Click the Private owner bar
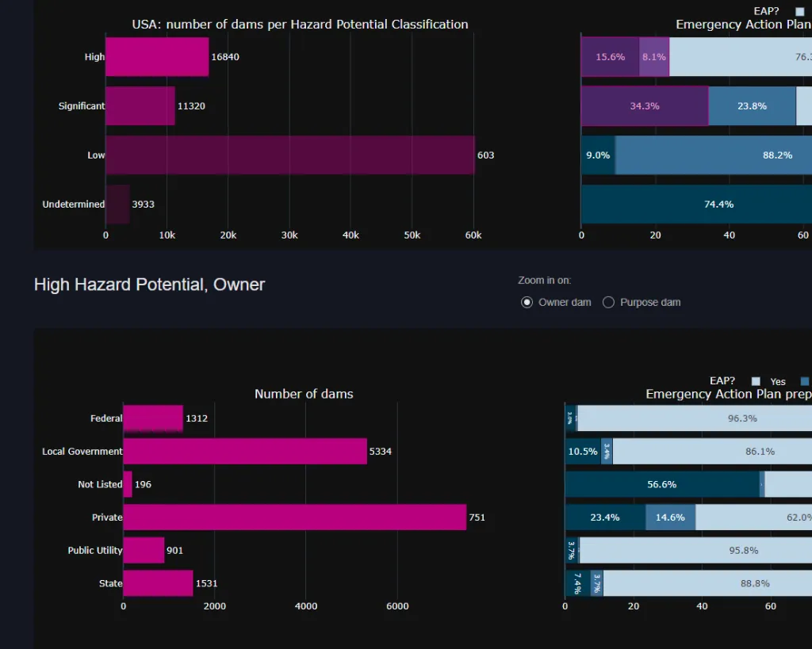 click(x=294, y=517)
